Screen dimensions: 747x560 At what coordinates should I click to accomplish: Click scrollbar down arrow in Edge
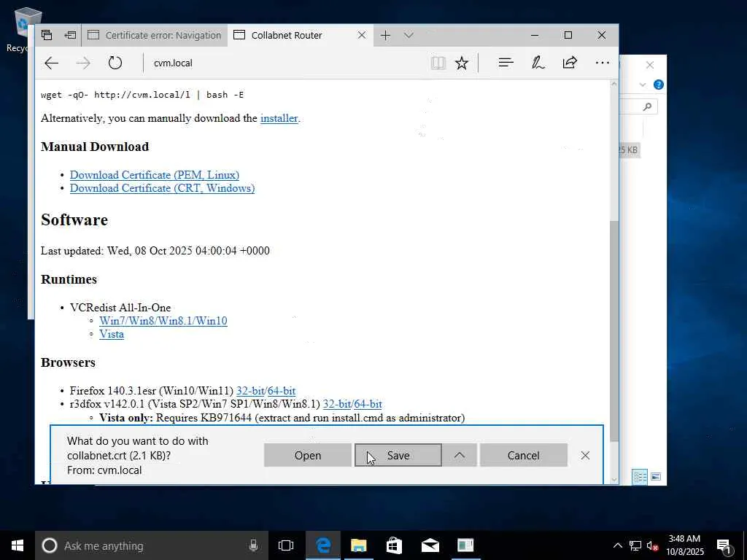point(614,479)
